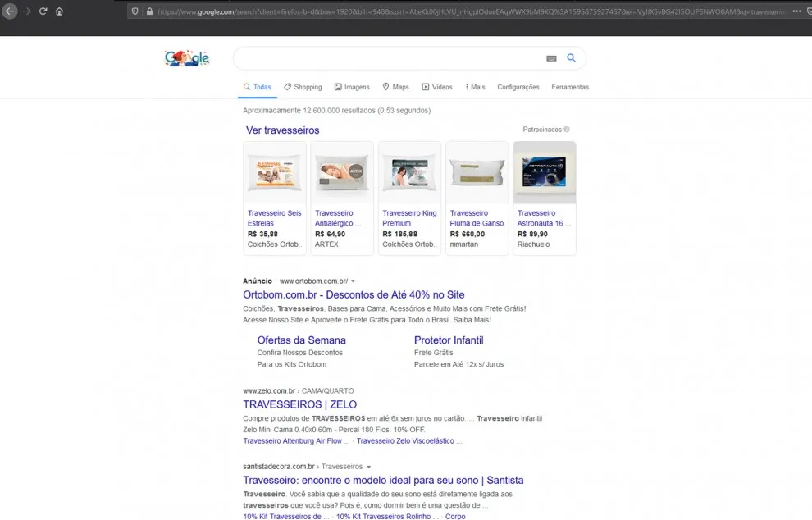Open Travesseiro Seis Estrelas product image

(x=275, y=173)
